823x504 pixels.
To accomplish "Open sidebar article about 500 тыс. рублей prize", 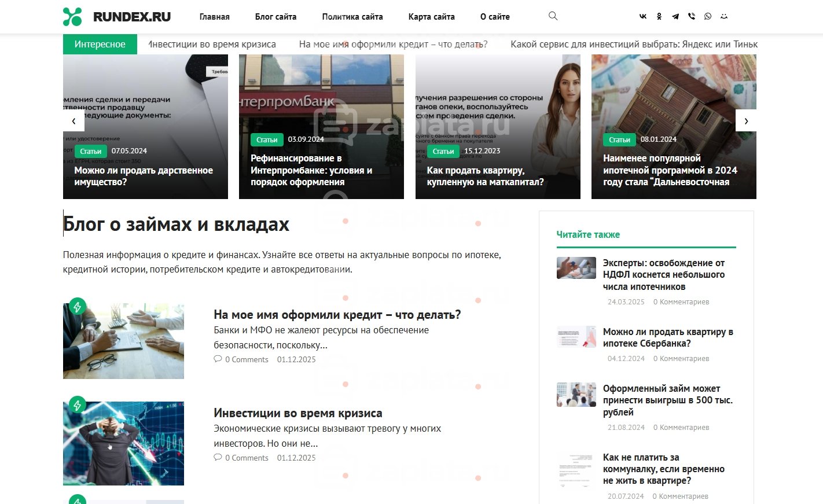I will 668,400.
